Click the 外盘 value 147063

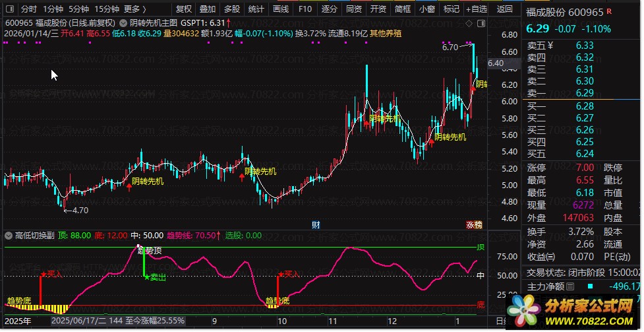[578, 218]
